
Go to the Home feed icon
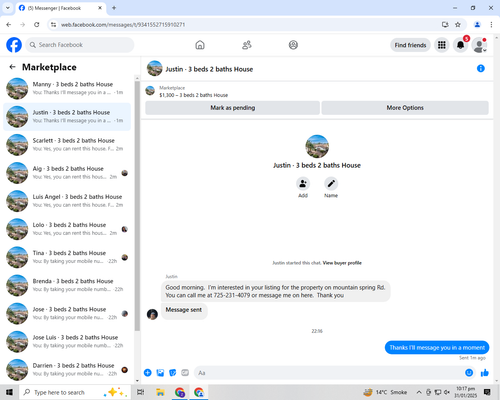coord(200,45)
